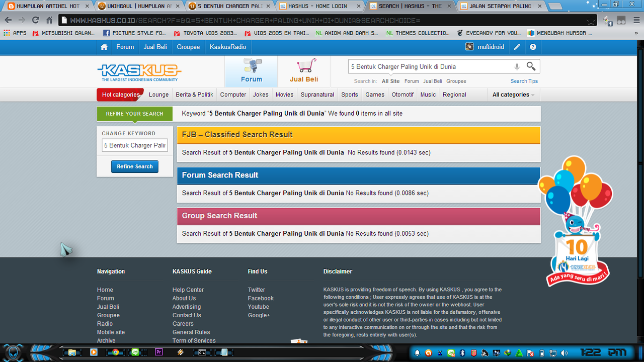Select the Forum section tab
This screenshot has height=362, width=644.
(251, 71)
